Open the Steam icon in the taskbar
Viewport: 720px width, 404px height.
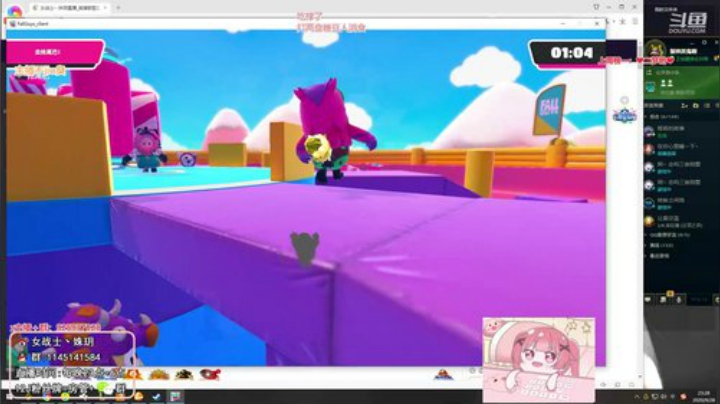click(x=156, y=397)
